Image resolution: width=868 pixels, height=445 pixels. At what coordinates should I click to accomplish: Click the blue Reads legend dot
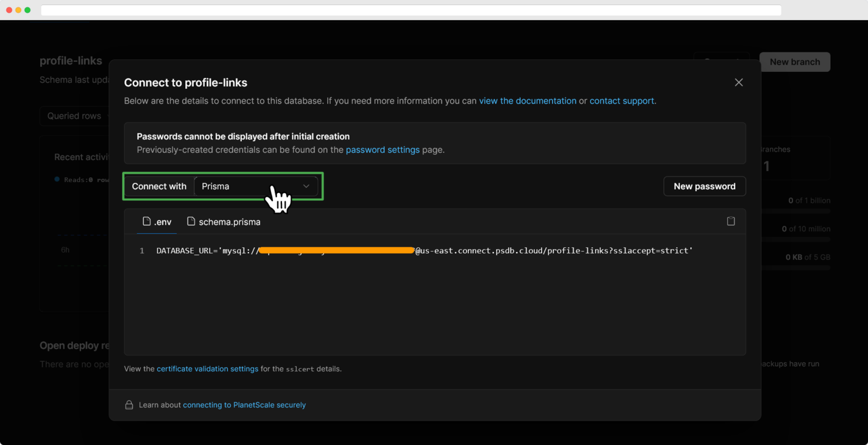pos(57,180)
